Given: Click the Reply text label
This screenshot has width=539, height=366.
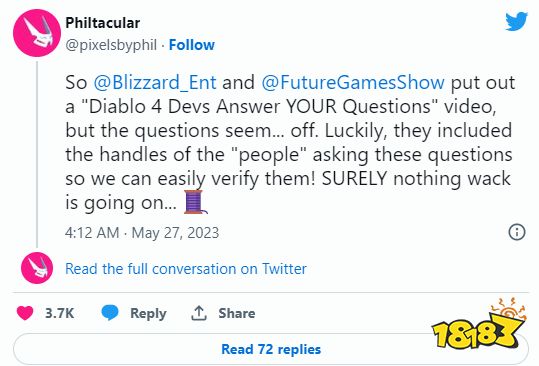Looking at the screenshot, I should pyautogui.click(x=148, y=313).
